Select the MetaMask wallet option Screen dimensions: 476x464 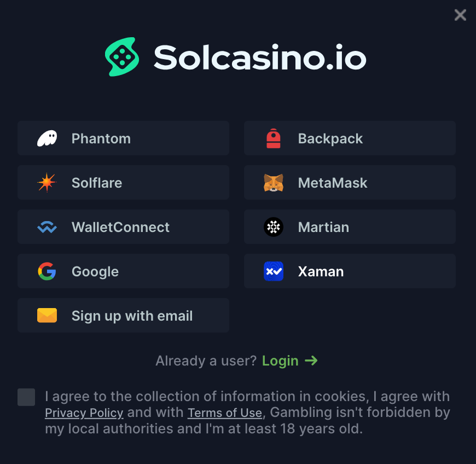350,183
